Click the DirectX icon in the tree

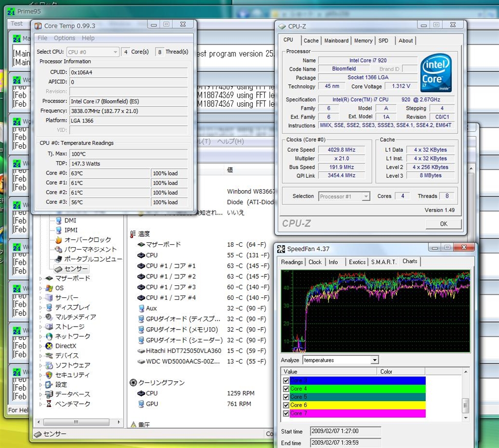[48, 346]
